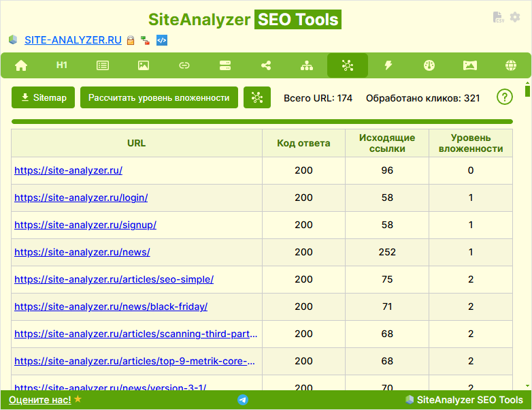This screenshot has width=532, height=410.
Task: Click nesting level 0 in first row
Action: (471, 170)
